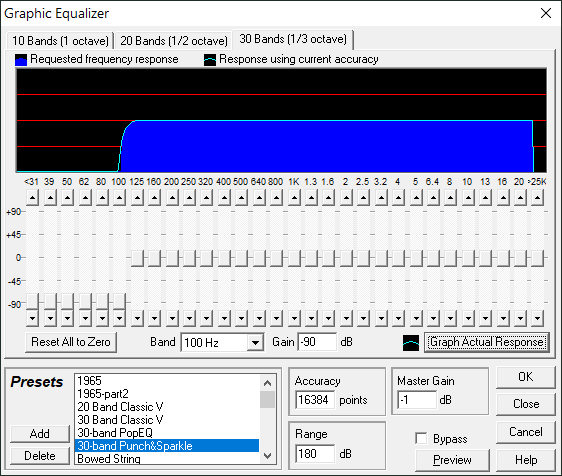Click the up arrow for the 1K band
The width and height of the screenshot is (562, 476).
pos(294,197)
